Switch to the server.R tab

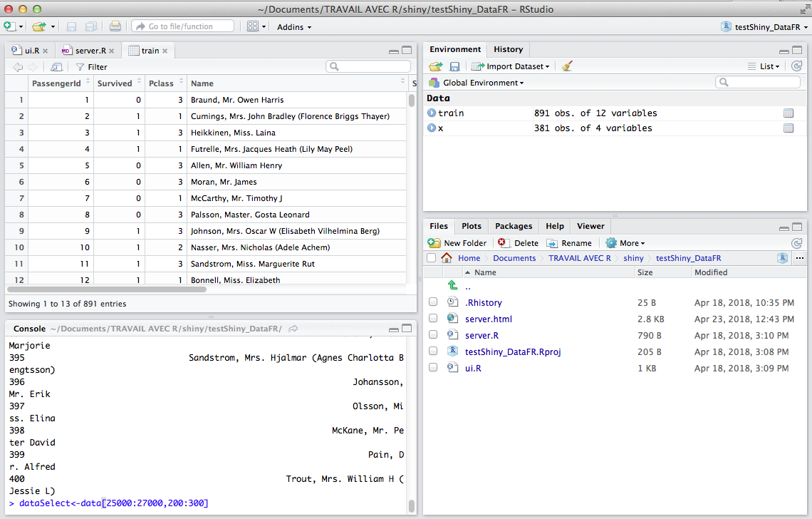(x=90, y=51)
